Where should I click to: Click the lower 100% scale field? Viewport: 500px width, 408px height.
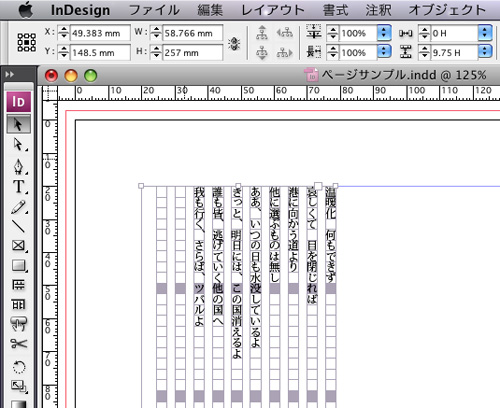pyautogui.click(x=358, y=53)
